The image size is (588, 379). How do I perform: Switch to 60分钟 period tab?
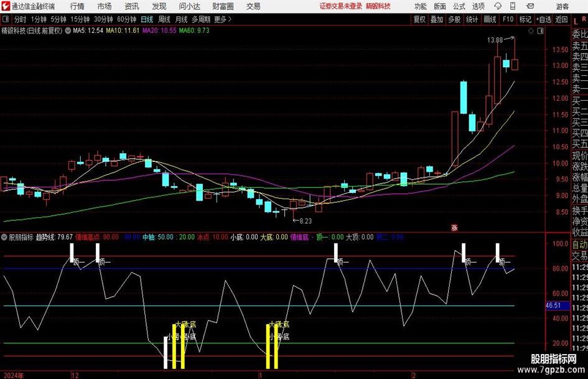pos(127,19)
